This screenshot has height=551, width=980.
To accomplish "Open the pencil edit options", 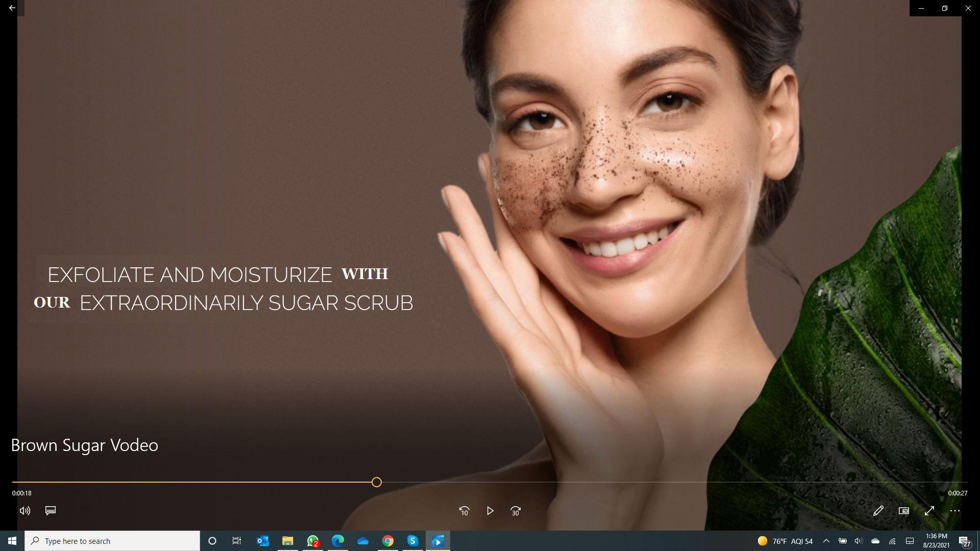I will click(878, 511).
